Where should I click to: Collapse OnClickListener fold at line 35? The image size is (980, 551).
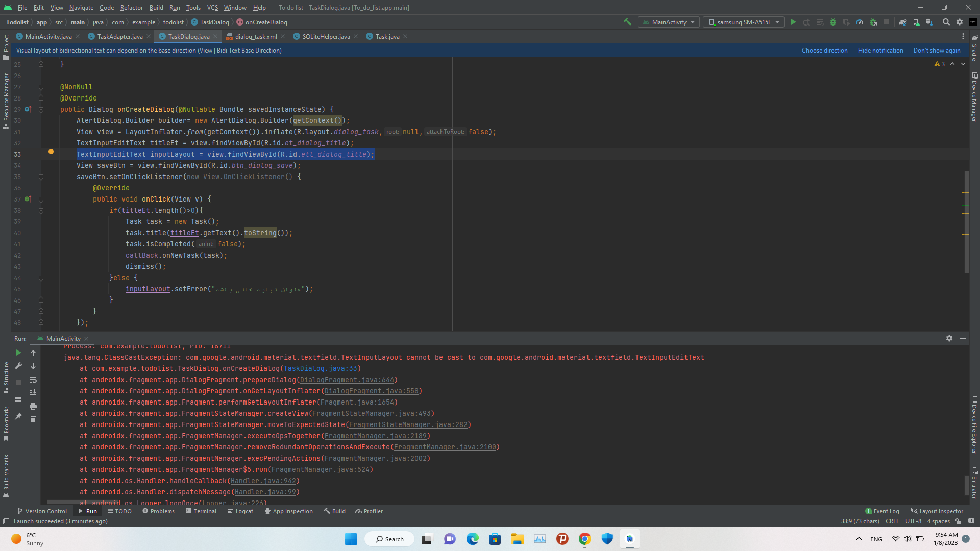(x=41, y=177)
